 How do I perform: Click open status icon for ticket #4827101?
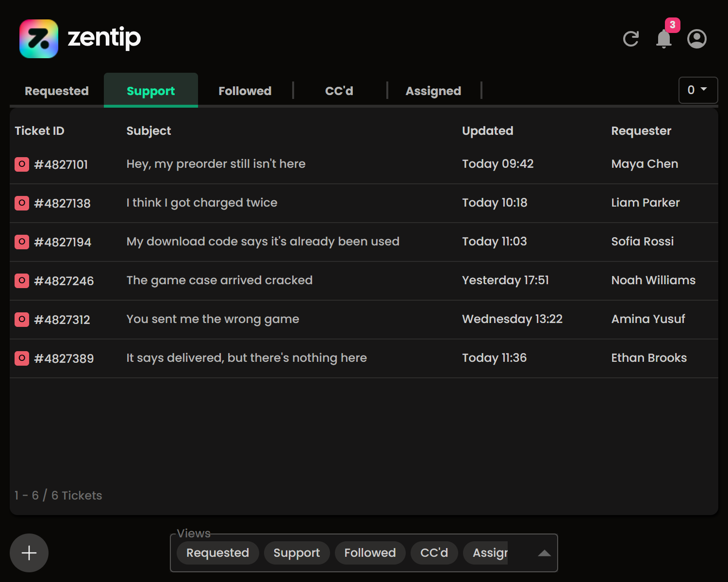22,164
